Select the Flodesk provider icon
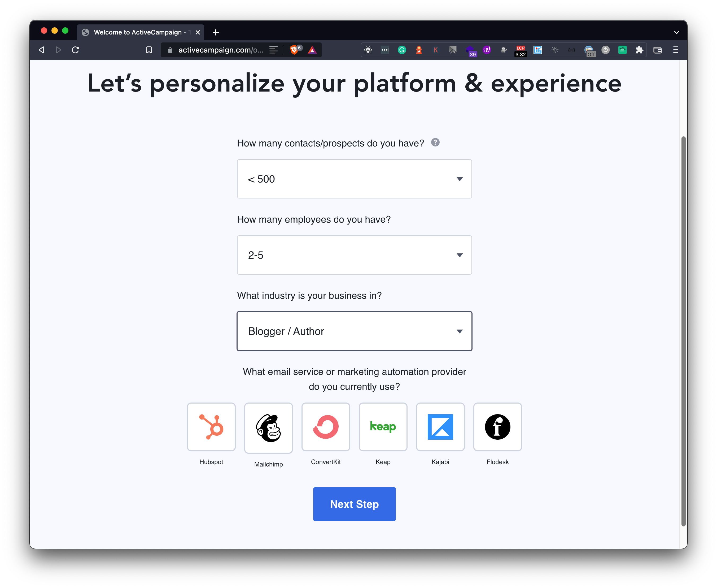Screen dimensions: 717x588 click(497, 427)
